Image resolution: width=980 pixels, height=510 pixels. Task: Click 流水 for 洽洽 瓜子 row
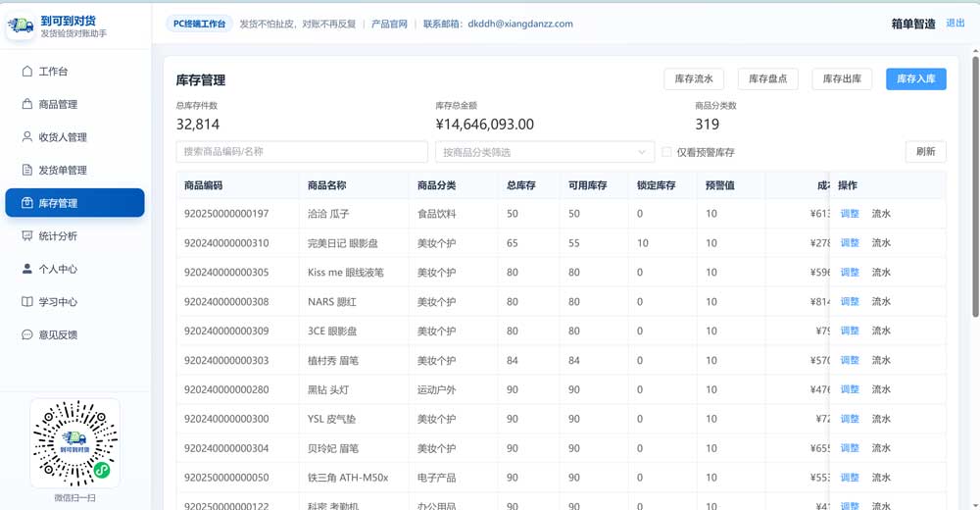pyautogui.click(x=881, y=214)
